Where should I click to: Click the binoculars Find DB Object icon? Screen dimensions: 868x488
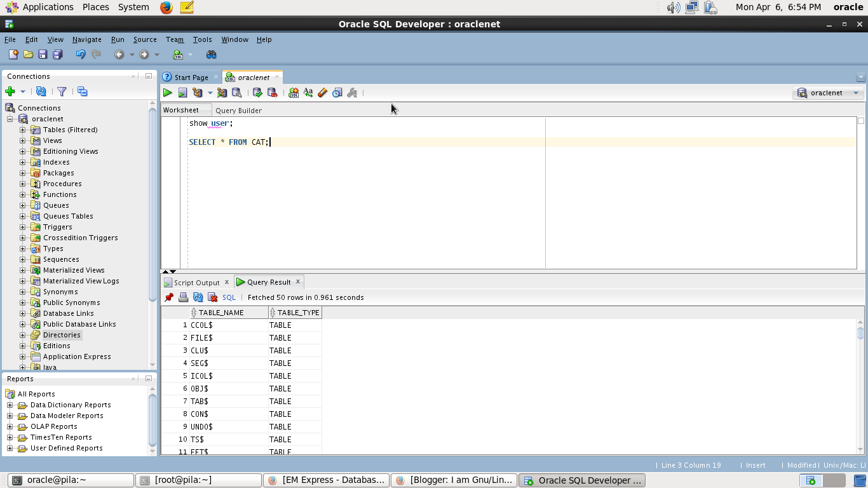pos(212,55)
